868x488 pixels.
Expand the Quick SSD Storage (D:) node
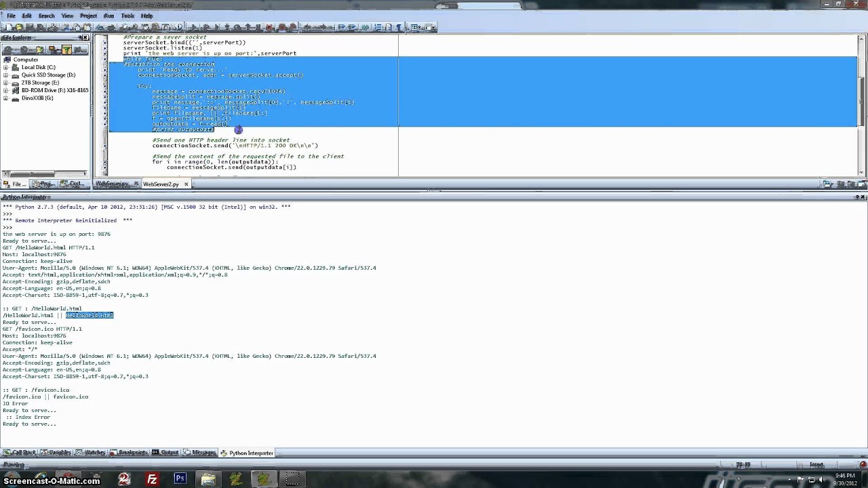click(x=6, y=75)
